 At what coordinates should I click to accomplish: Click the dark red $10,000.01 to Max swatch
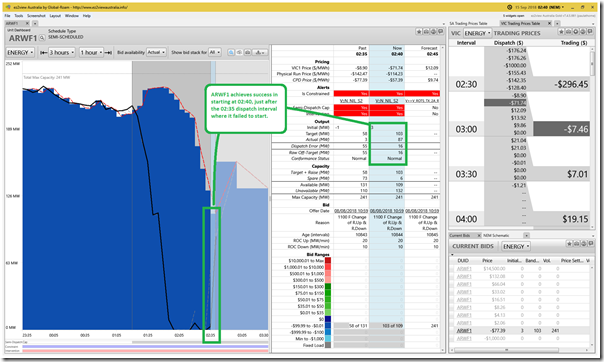(328, 261)
